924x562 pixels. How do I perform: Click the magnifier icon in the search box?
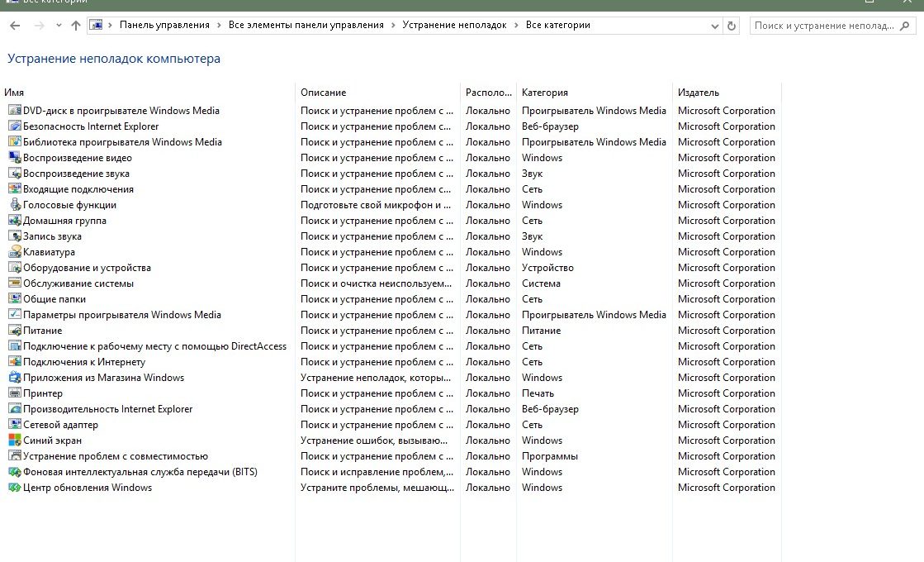point(904,26)
